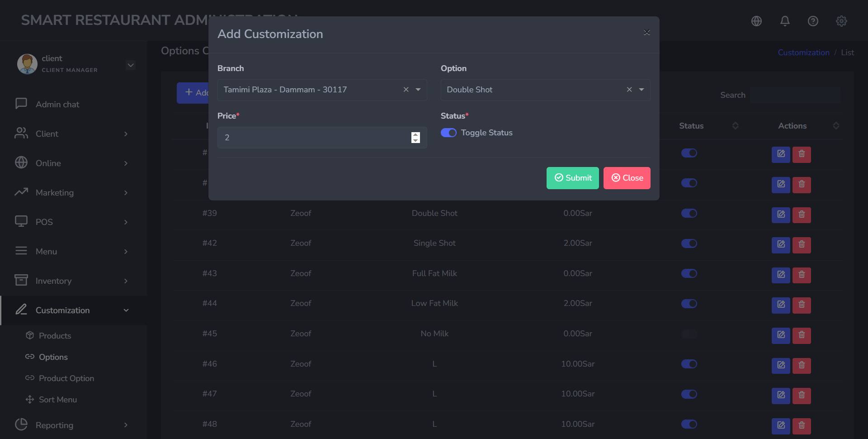The image size is (868, 439).
Task: Open the Menu sidebar section
Action: (74, 252)
